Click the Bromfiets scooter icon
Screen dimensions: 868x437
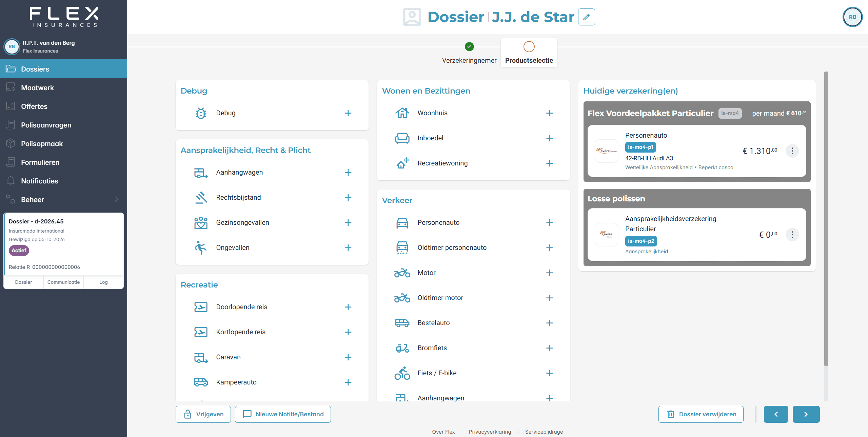point(402,348)
